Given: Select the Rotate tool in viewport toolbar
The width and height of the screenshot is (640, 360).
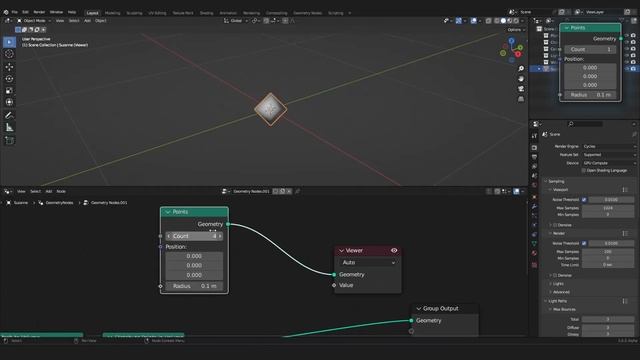Looking at the screenshot, I should point(9,79).
